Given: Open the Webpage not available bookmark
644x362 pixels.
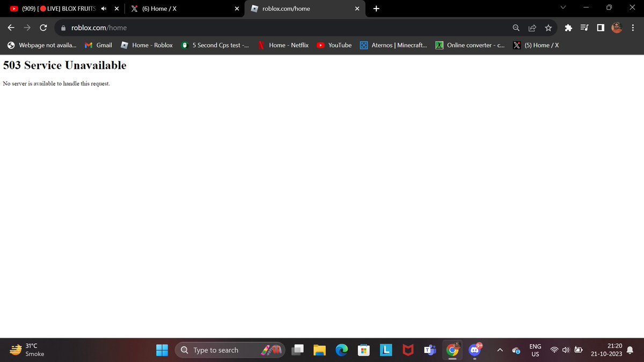Looking at the screenshot, I should (42, 45).
